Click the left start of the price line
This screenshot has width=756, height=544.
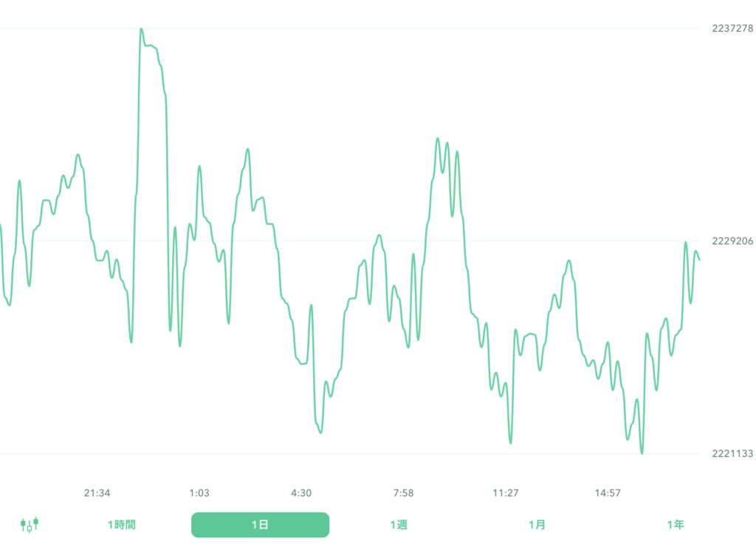pyautogui.click(x=1, y=225)
